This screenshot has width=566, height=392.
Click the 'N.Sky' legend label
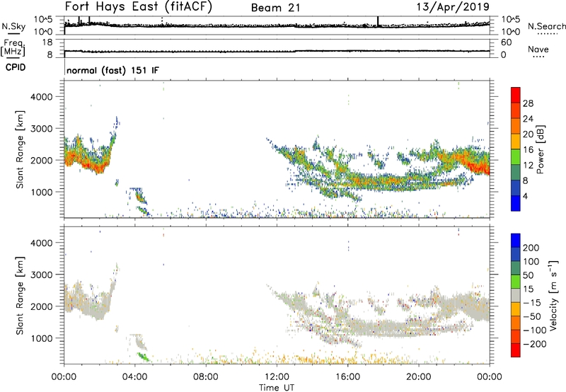tap(13, 26)
